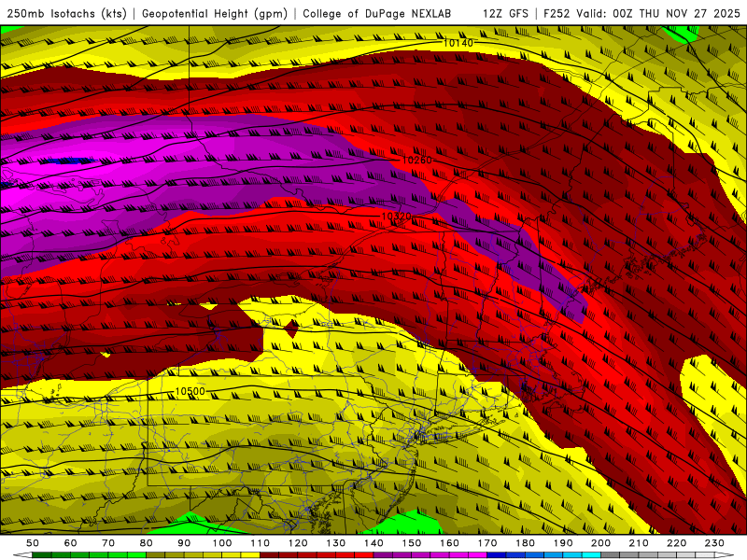
Task: Click the 10140 height contour label
Action: click(458, 43)
